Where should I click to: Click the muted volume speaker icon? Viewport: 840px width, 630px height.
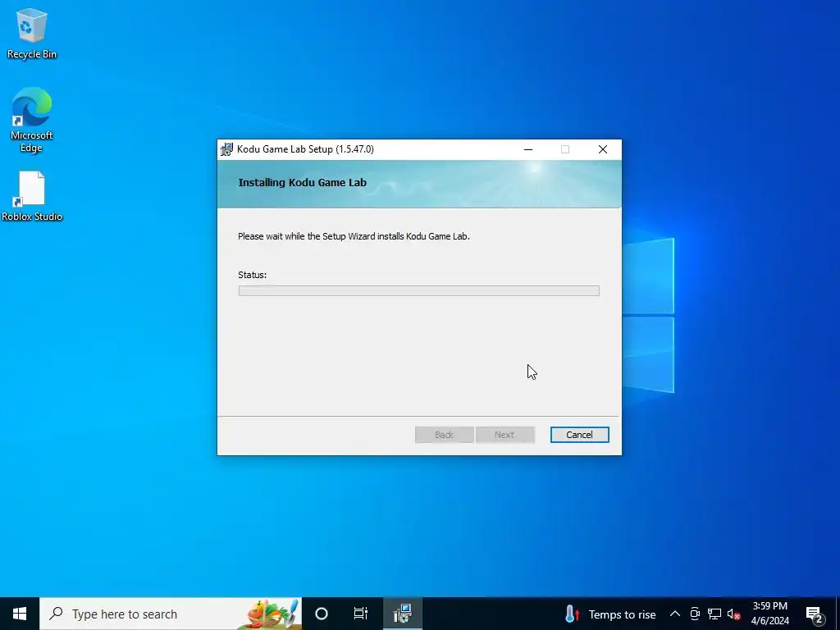click(x=733, y=614)
